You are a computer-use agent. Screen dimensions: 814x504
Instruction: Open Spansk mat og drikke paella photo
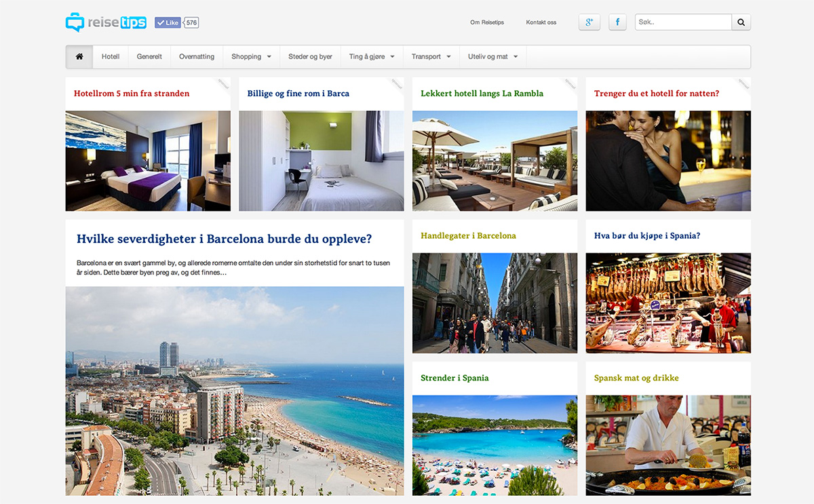[x=668, y=445]
